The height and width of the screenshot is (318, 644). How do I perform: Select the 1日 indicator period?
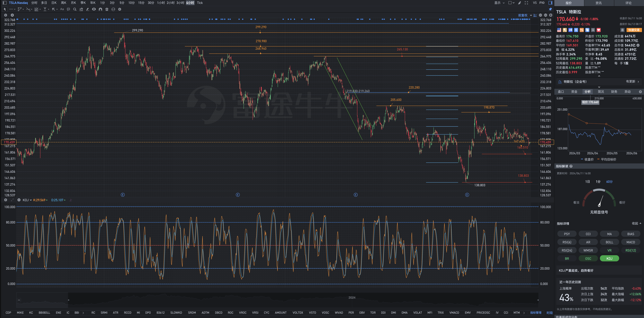click(x=587, y=182)
